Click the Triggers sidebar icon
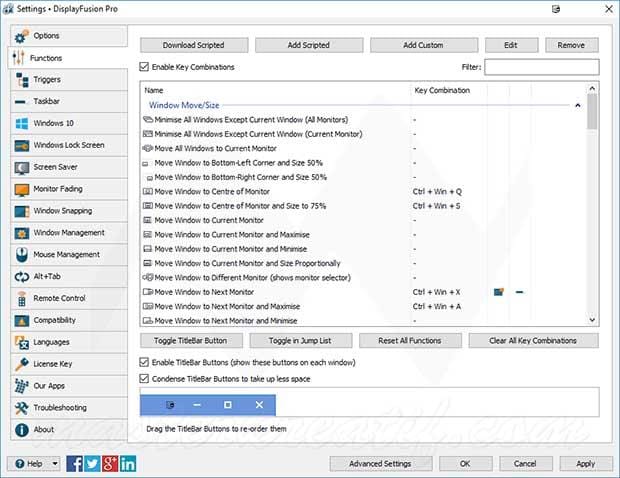620x478 pixels. point(22,80)
